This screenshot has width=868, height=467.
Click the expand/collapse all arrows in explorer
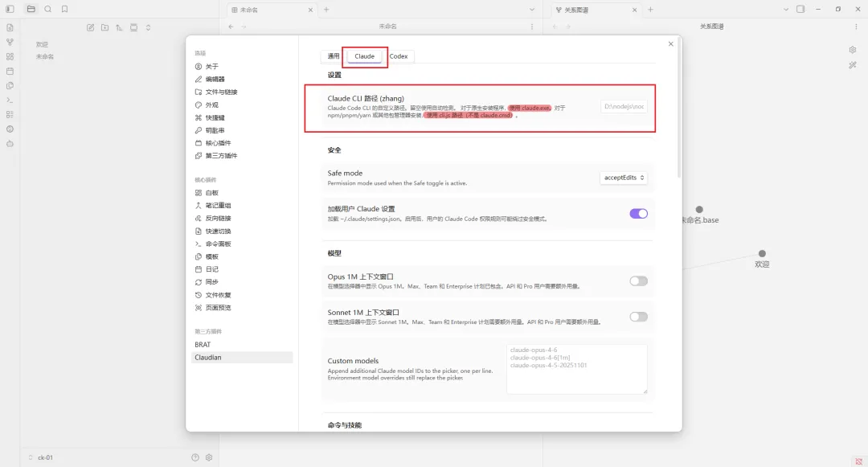[148, 27]
